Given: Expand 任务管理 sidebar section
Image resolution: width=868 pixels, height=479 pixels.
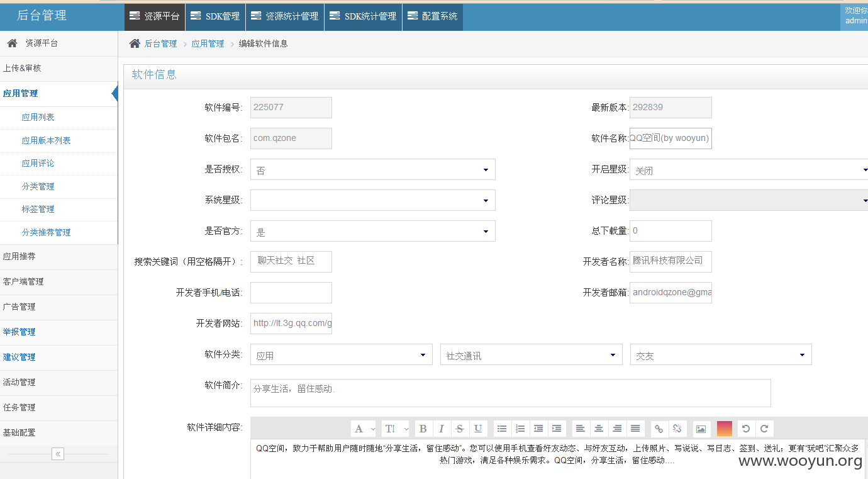Looking at the screenshot, I should point(58,407).
